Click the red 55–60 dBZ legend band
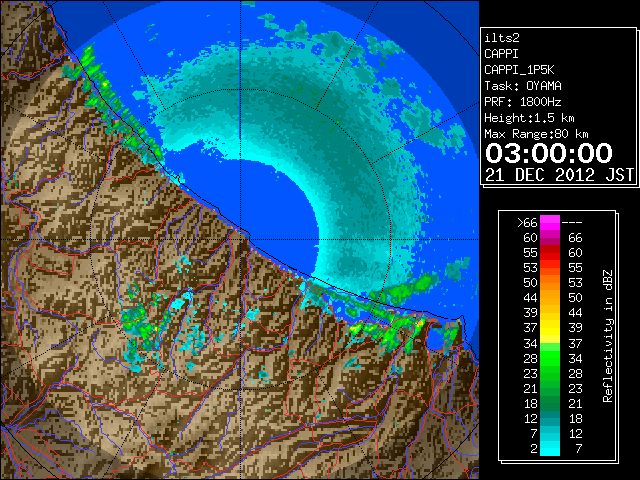 (550, 253)
